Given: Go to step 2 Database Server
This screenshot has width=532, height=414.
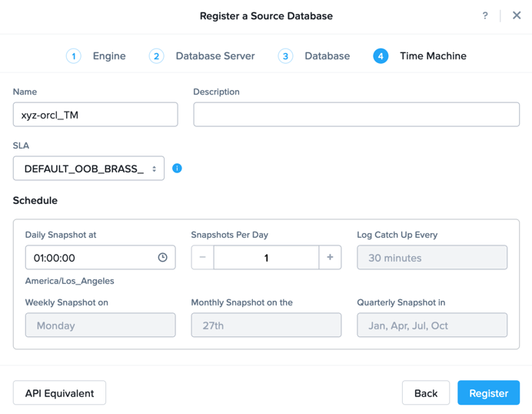Looking at the screenshot, I should pos(202,56).
